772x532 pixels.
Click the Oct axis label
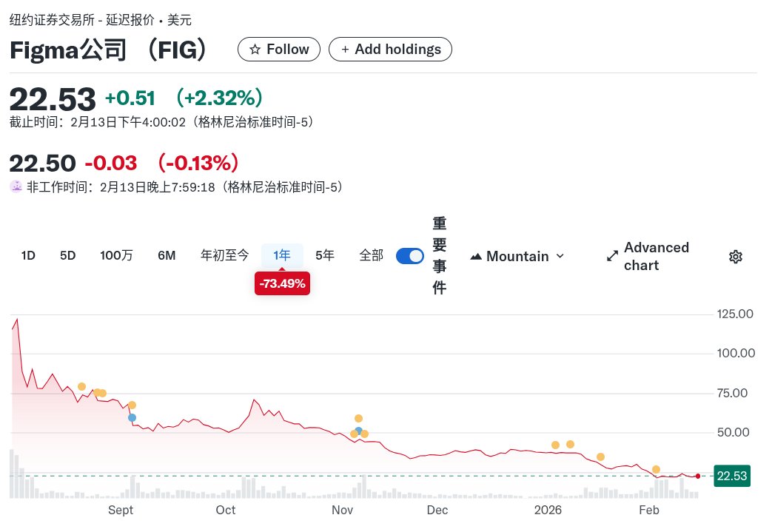(226, 510)
